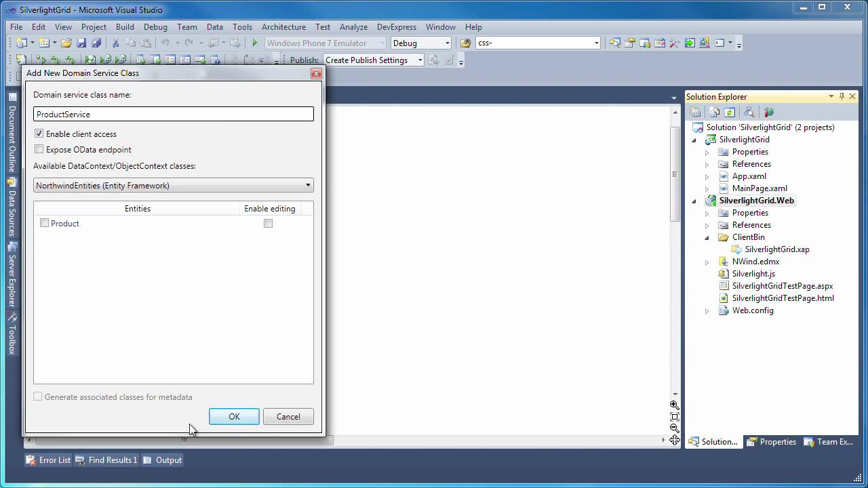
Task: Click Refresh icon in Solution Explorer
Action: coord(730,113)
